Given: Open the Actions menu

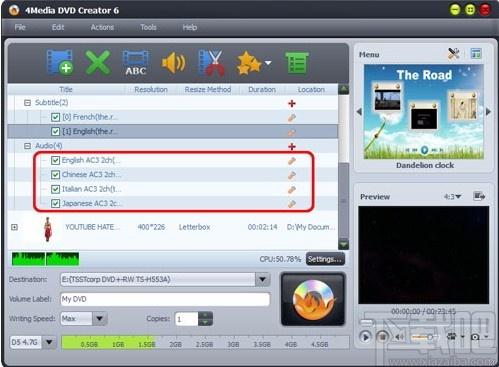Looking at the screenshot, I should [102, 27].
